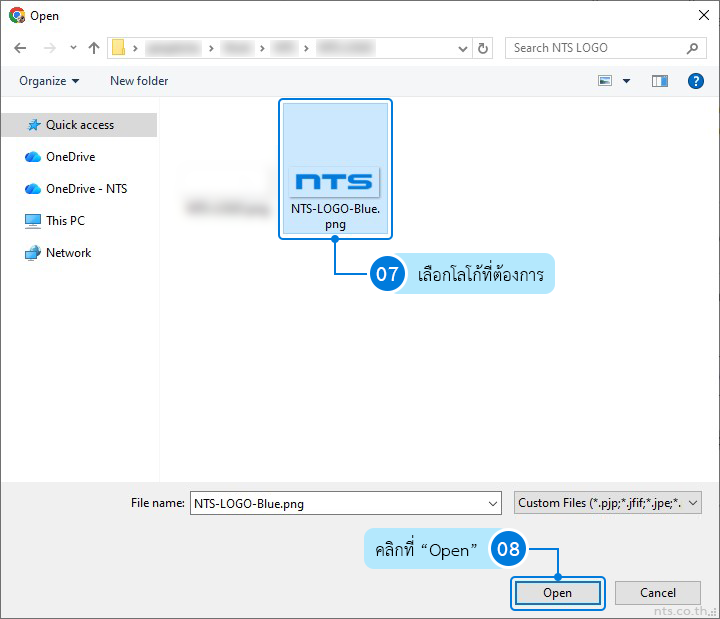Click the Chrome icon in title bar
Image resolution: width=720 pixels, height=619 pixels.
[17, 16]
